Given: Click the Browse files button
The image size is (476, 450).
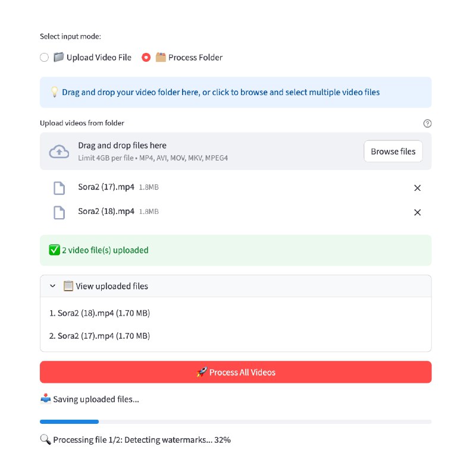Looking at the screenshot, I should point(393,152).
